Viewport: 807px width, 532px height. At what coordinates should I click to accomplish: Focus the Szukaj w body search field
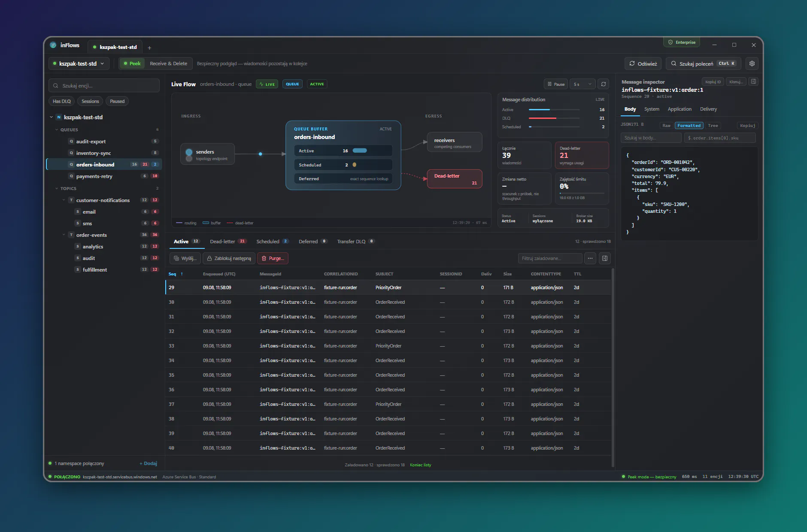pyautogui.click(x=651, y=138)
